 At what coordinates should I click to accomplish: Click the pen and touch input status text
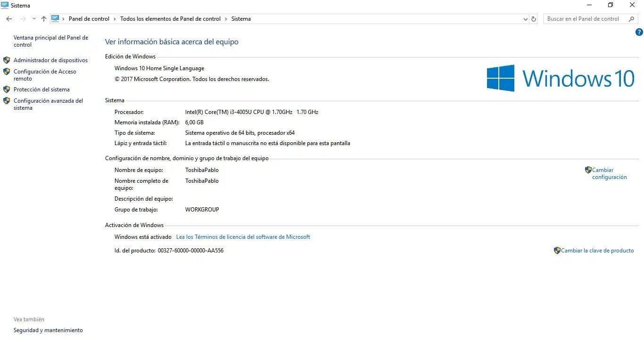pyautogui.click(x=268, y=143)
